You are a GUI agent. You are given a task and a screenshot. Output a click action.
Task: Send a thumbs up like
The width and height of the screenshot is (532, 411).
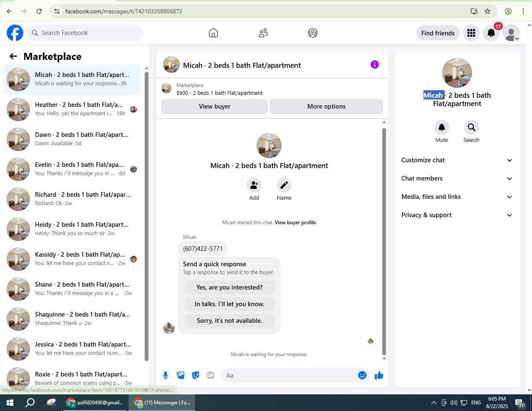(379, 375)
